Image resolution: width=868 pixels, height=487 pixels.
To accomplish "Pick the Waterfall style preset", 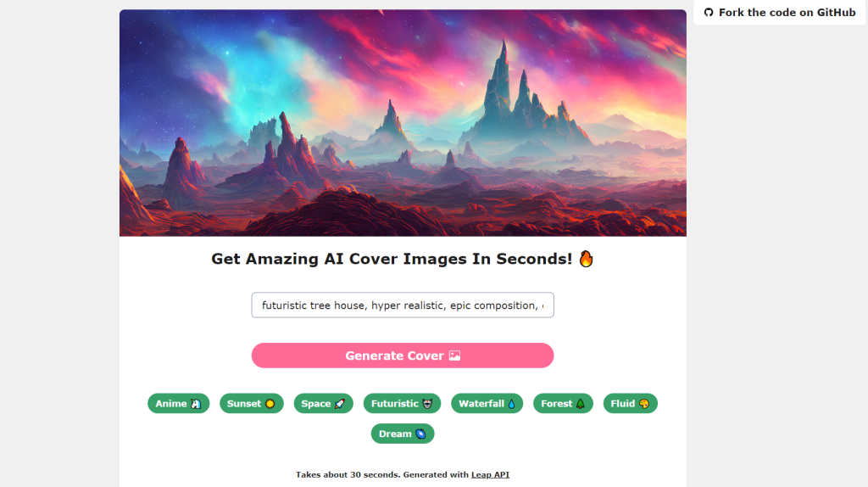I will [x=487, y=403].
